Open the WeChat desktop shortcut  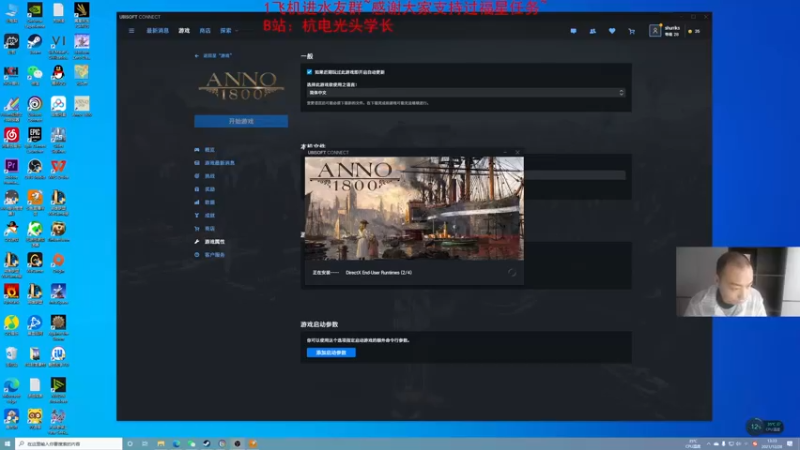coord(35,75)
